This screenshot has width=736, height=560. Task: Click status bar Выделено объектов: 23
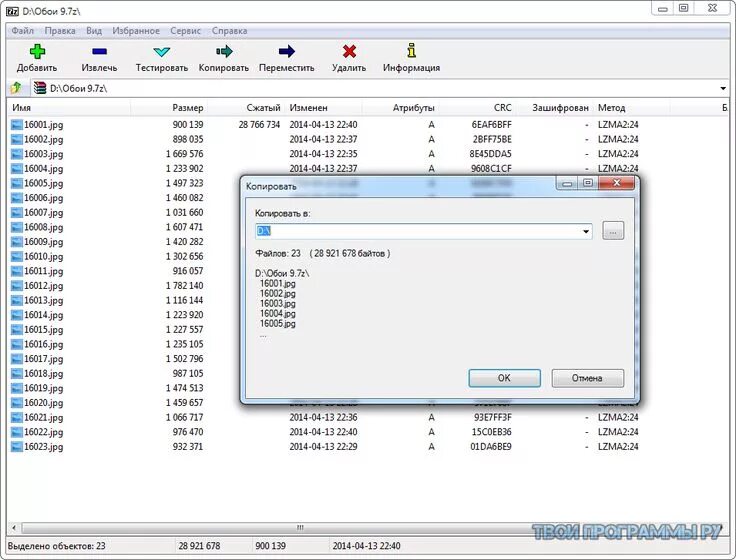click(57, 546)
